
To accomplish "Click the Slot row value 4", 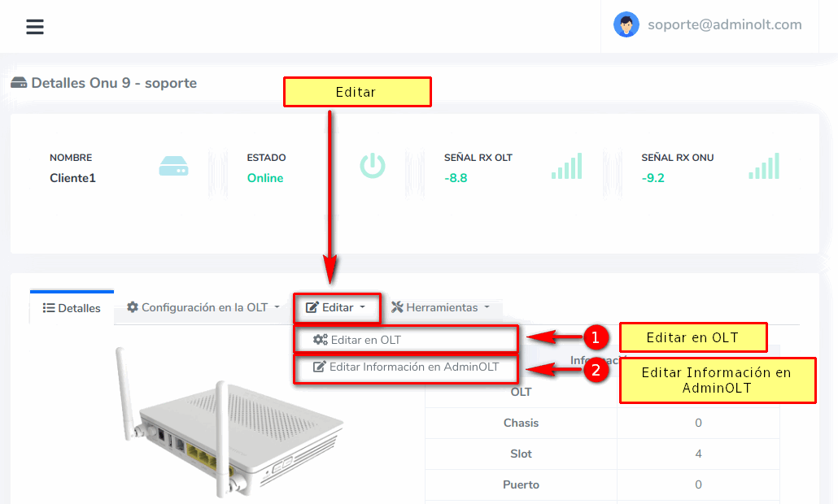I will (698, 454).
